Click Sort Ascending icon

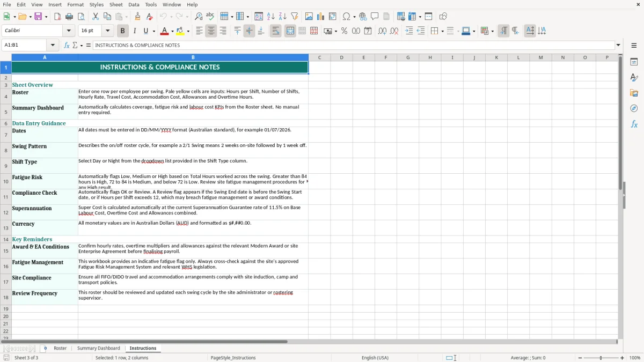point(271,17)
